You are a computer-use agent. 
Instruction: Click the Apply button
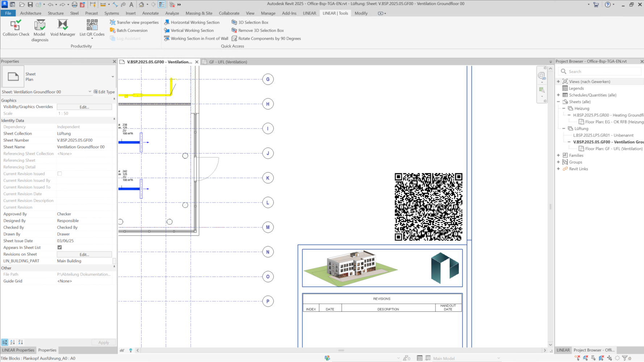tap(104, 342)
